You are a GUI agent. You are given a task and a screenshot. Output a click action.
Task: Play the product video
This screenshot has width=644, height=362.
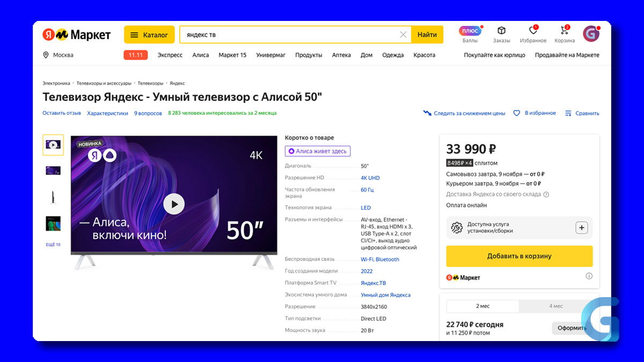pyautogui.click(x=174, y=204)
